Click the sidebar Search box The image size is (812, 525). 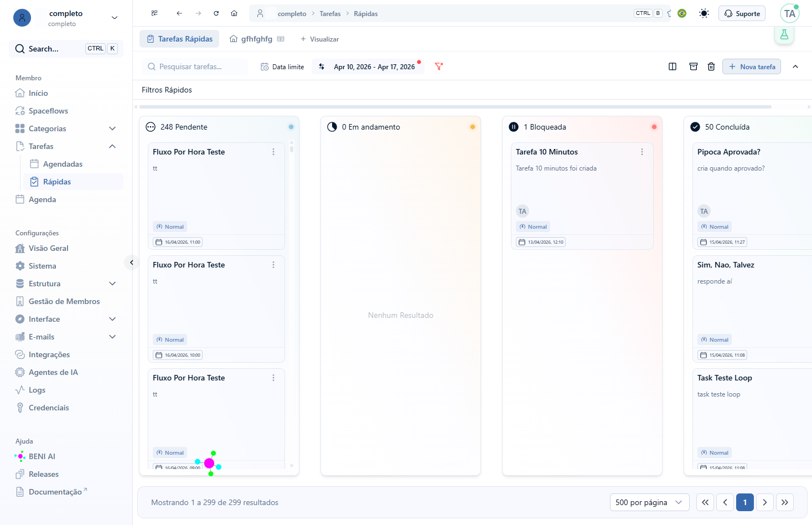click(66, 49)
